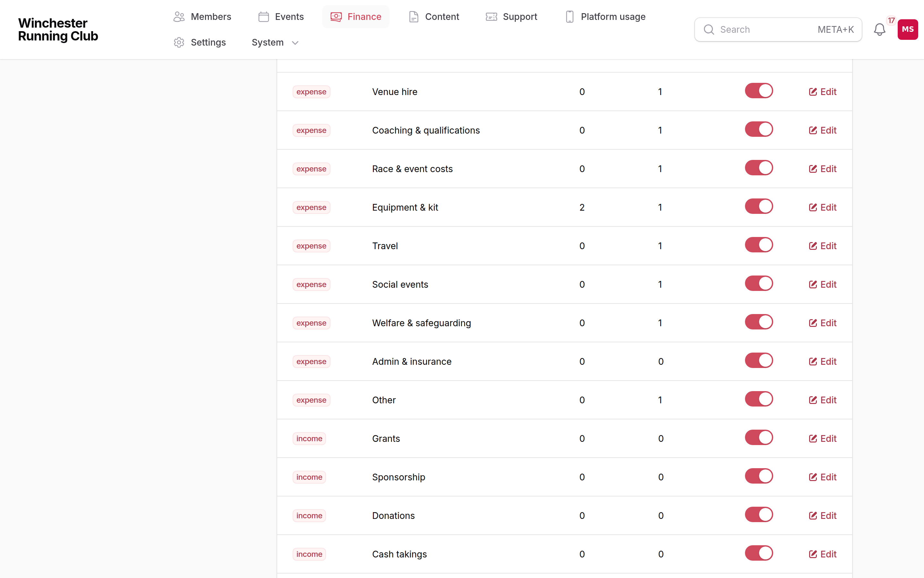
Task: Open the MS user avatar menu
Action: click(x=908, y=30)
